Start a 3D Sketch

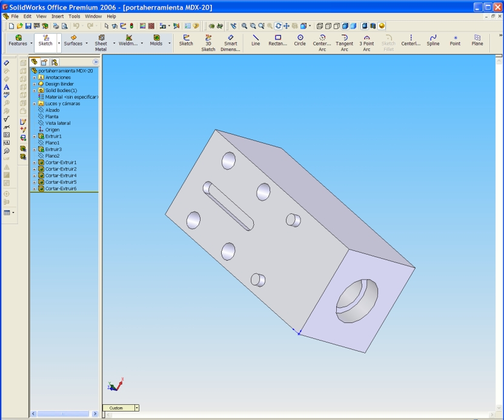pyautogui.click(x=208, y=42)
